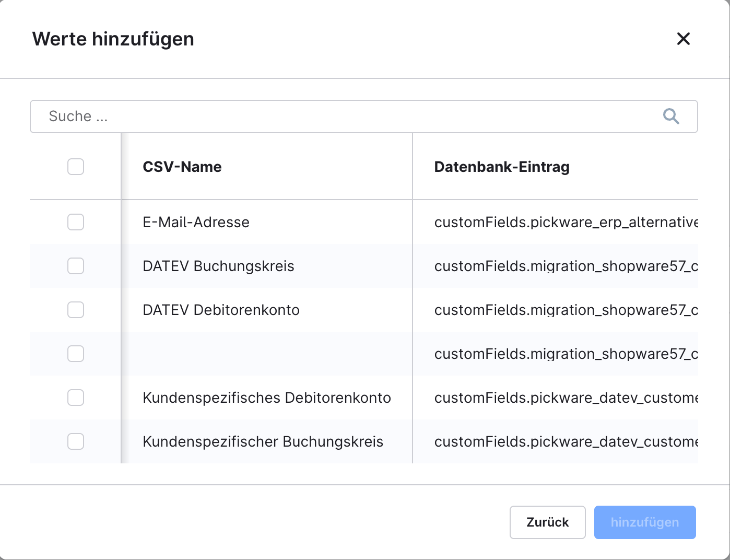Check the checkbox of the unnamed CSV row
The width and height of the screenshot is (730, 560).
pyautogui.click(x=75, y=354)
